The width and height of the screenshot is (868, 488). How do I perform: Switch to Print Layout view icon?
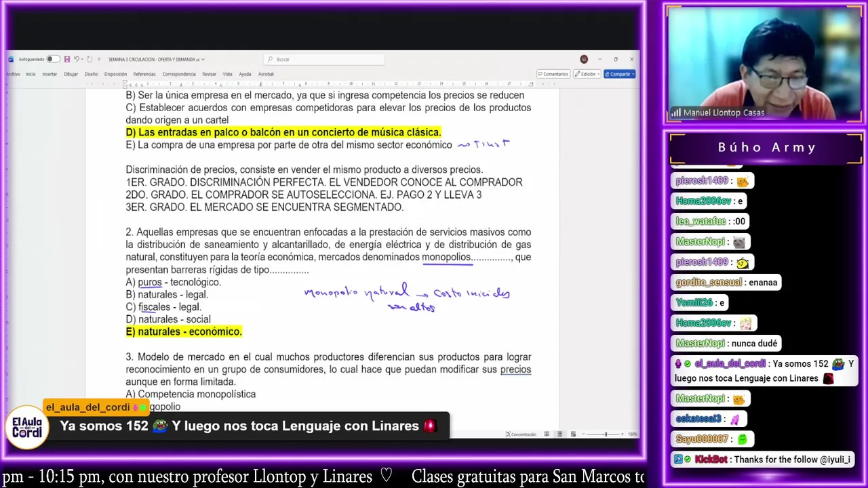[559, 434]
